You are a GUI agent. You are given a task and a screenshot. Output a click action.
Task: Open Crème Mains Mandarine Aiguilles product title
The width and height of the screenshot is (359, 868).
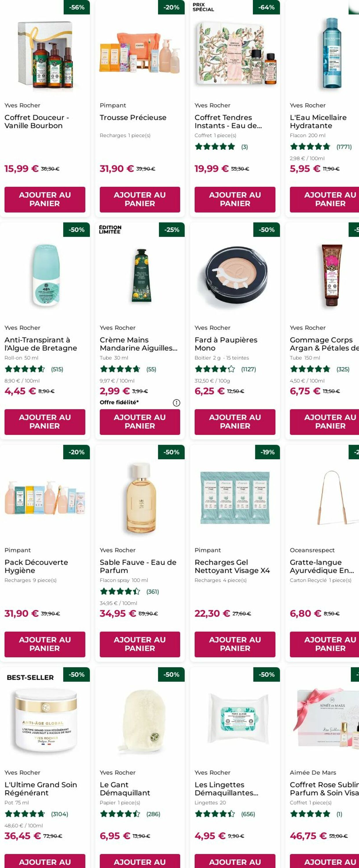click(139, 344)
